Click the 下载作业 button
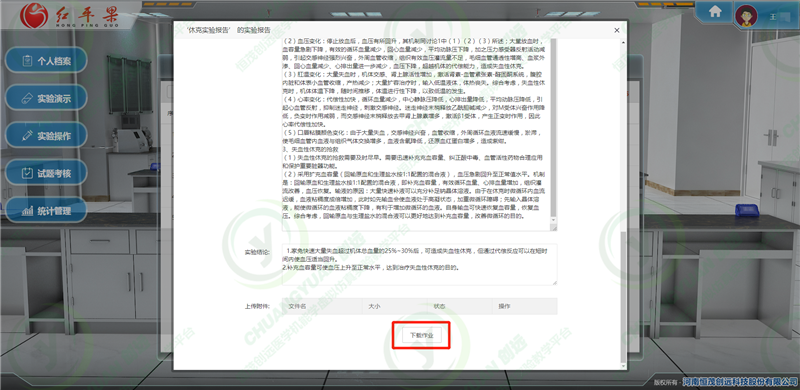Image resolution: width=800 pixels, height=390 pixels. click(x=421, y=335)
